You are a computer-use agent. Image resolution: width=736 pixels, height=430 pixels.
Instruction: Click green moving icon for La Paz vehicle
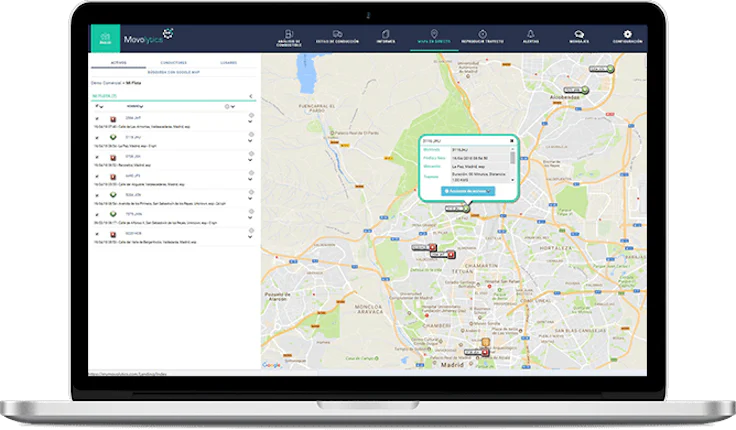click(113, 138)
